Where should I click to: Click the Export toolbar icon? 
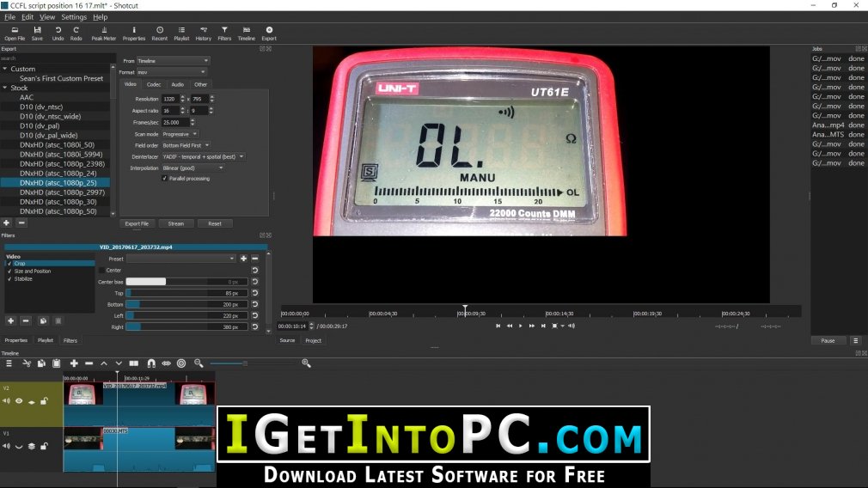pyautogui.click(x=269, y=34)
